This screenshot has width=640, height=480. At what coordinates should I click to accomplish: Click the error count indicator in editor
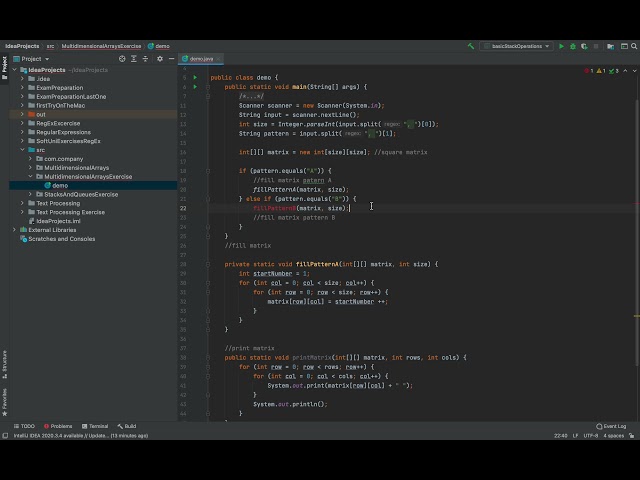(589, 71)
